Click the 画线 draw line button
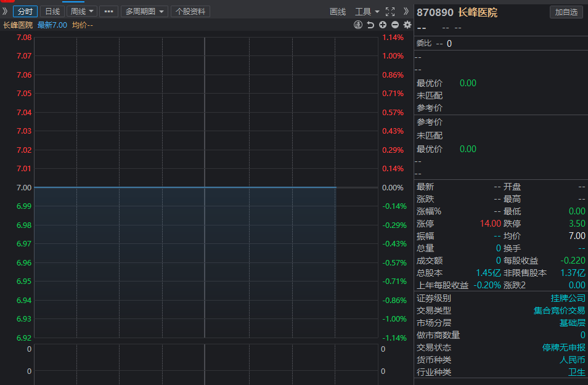Screen dimensions: 588x385 point(338,12)
